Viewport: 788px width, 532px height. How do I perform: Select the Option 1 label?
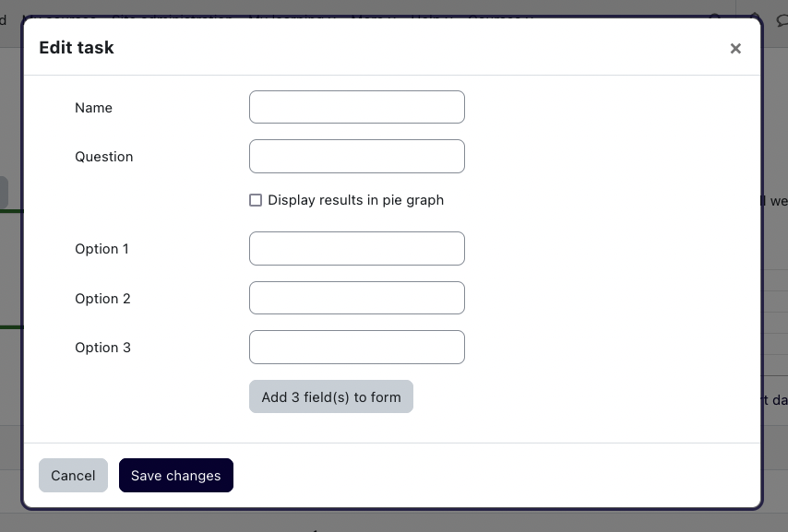[x=102, y=249]
